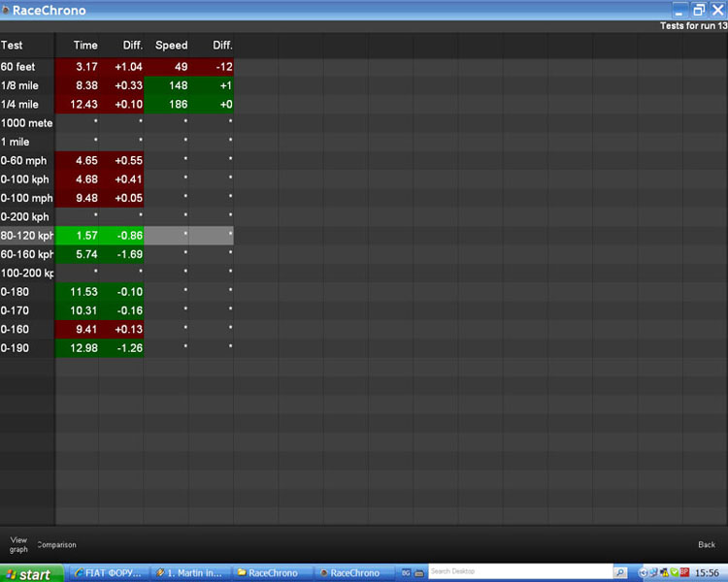Click the Test column header

[x=13, y=46]
